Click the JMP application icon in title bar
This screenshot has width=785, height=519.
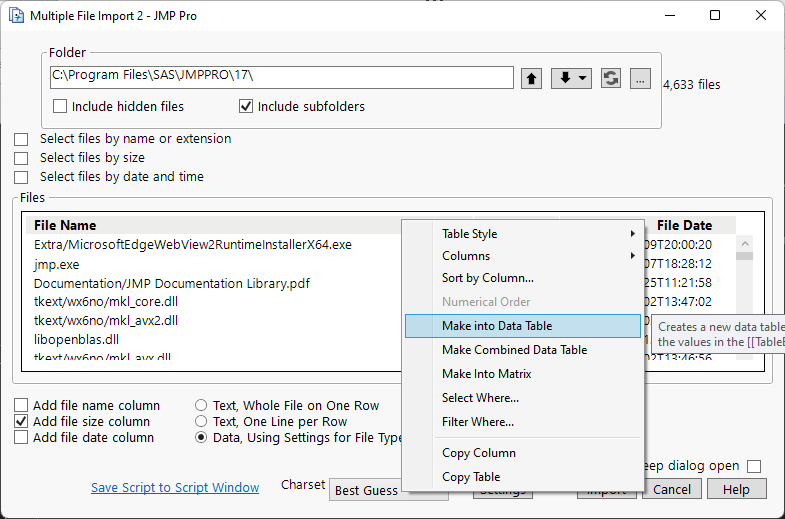(15, 15)
